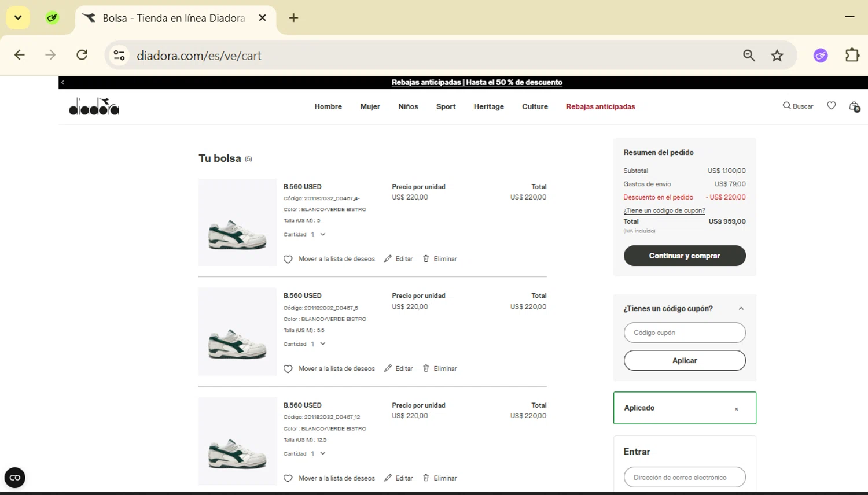This screenshot has width=868, height=495.
Task: Go back to previous page
Action: click(x=19, y=55)
